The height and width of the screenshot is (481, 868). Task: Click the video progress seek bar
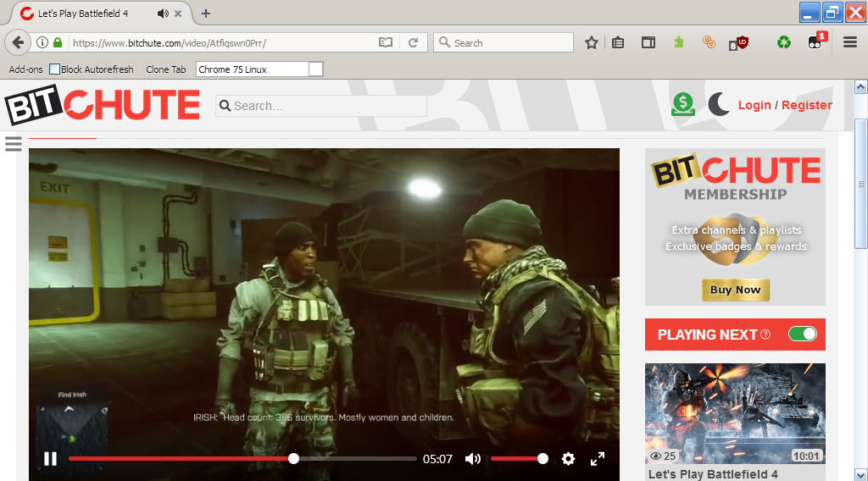coord(242,458)
